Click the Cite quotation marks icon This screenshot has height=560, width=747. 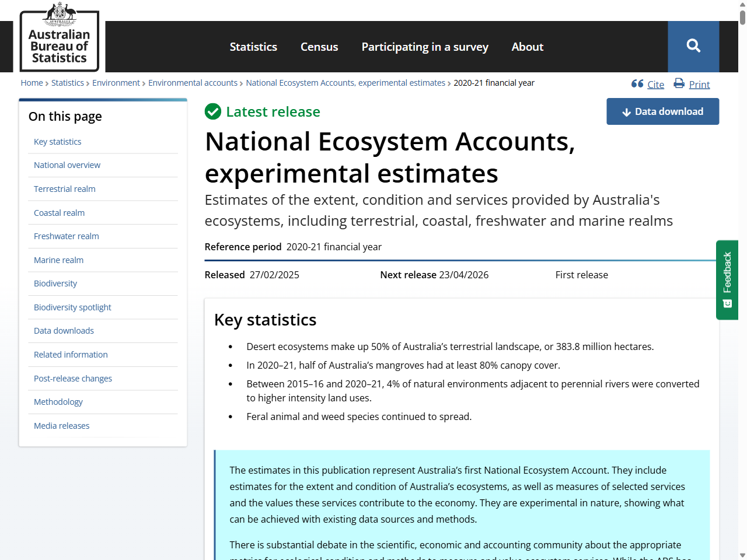[636, 83]
